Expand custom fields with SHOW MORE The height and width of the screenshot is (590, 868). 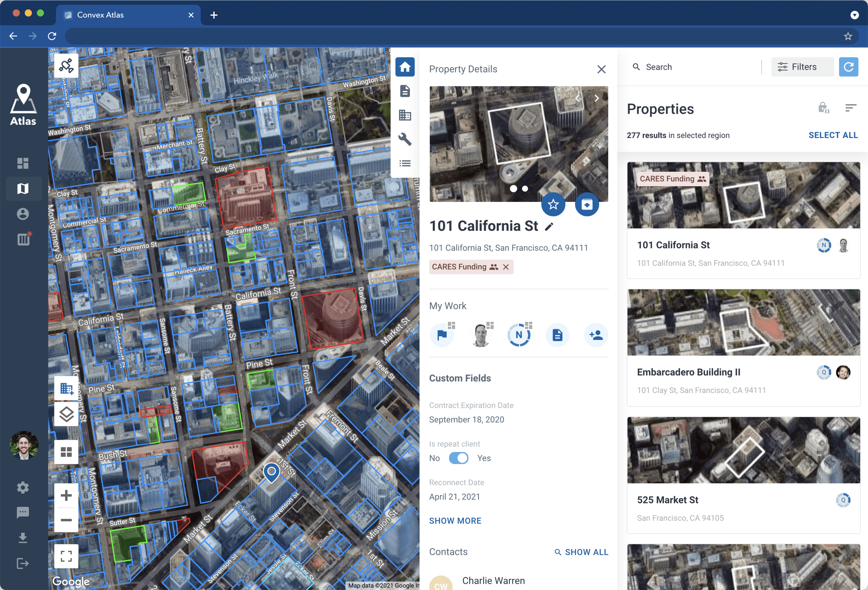coord(455,521)
